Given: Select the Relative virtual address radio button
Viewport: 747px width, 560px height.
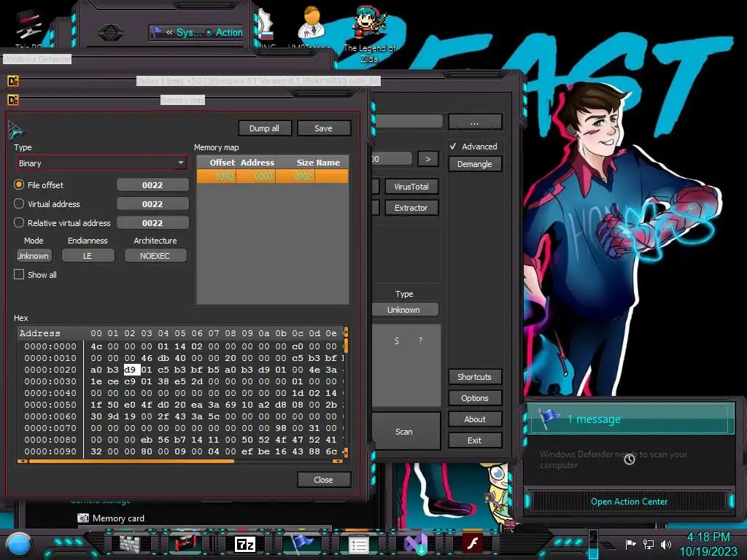Looking at the screenshot, I should [19, 223].
